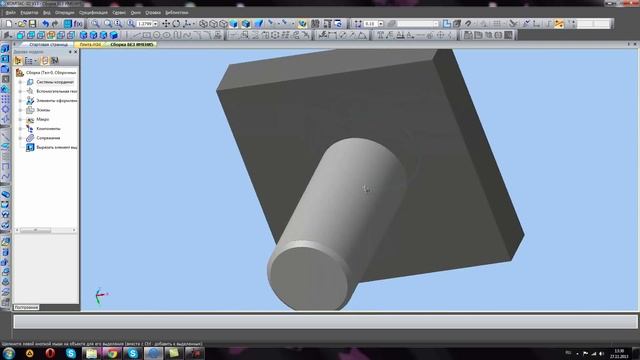Open Opera from the taskbar
The width and height of the screenshot is (640, 360).
(50, 353)
